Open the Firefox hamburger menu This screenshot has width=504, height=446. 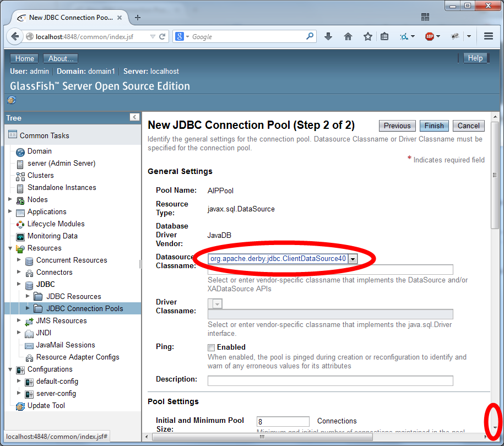[x=488, y=36]
